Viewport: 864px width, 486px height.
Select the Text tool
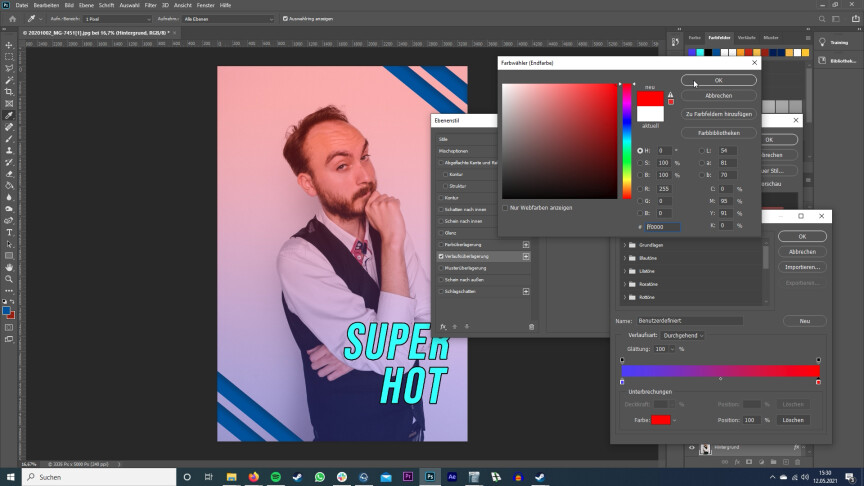point(9,232)
